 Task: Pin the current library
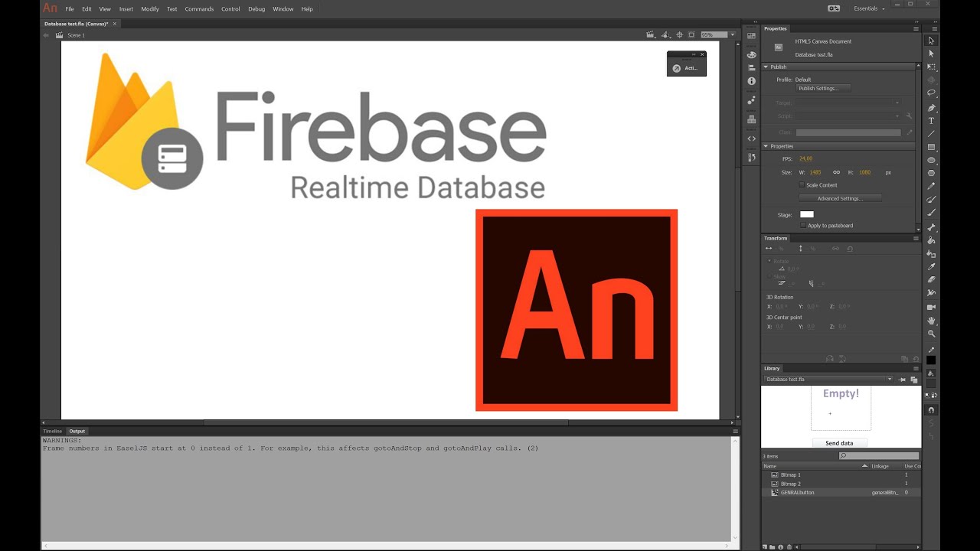(x=902, y=380)
